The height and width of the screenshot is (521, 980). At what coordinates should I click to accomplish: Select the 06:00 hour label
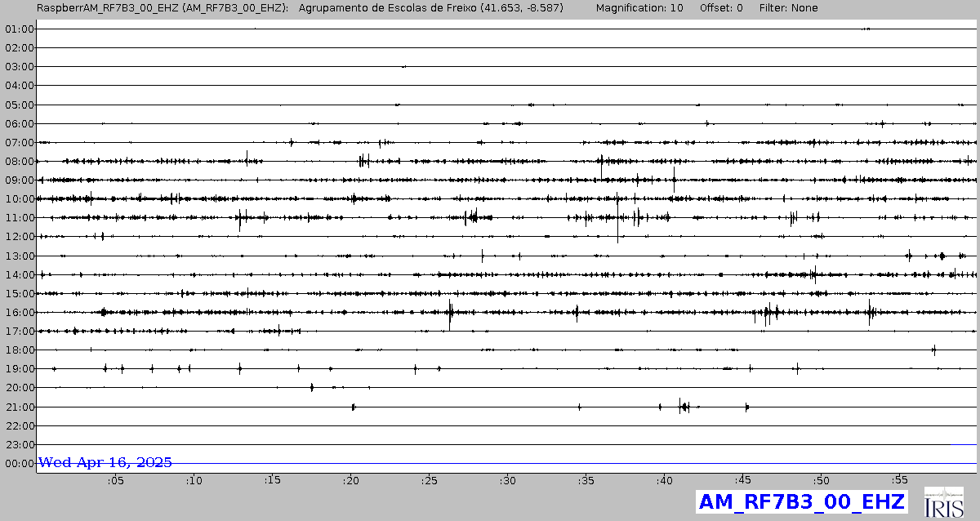[x=19, y=123]
